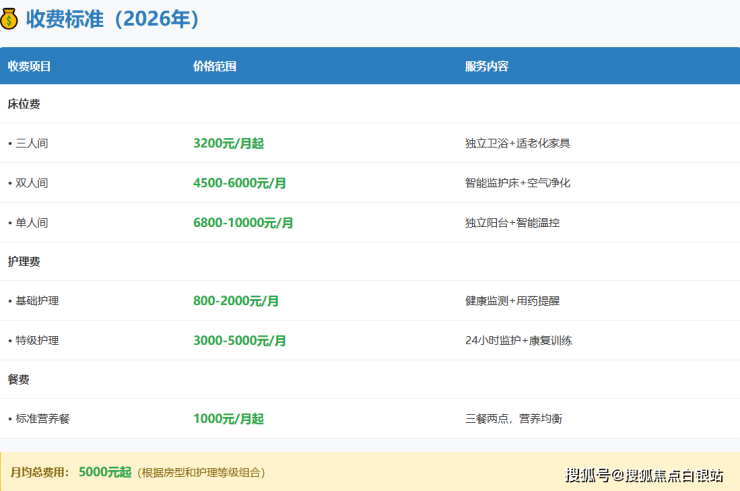This screenshot has width=740, height=491.
Task: Click the 5000元起 monthly total amount
Action: coord(104,471)
